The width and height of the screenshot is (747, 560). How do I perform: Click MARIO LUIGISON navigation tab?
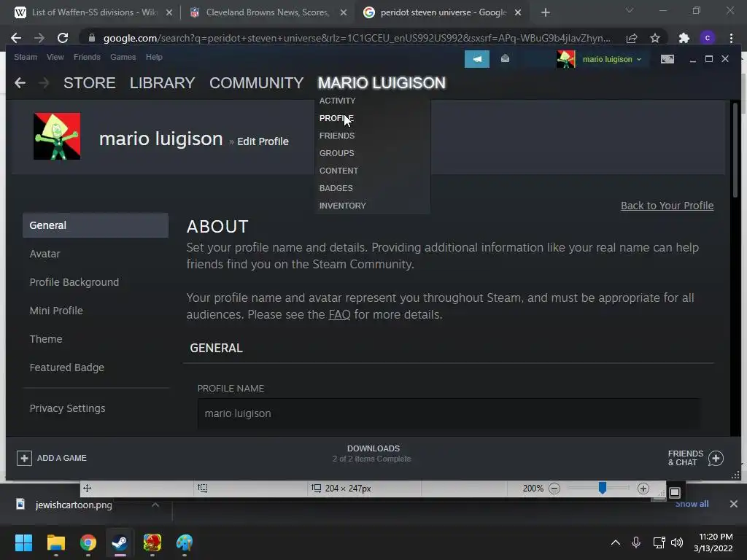pyautogui.click(x=382, y=83)
